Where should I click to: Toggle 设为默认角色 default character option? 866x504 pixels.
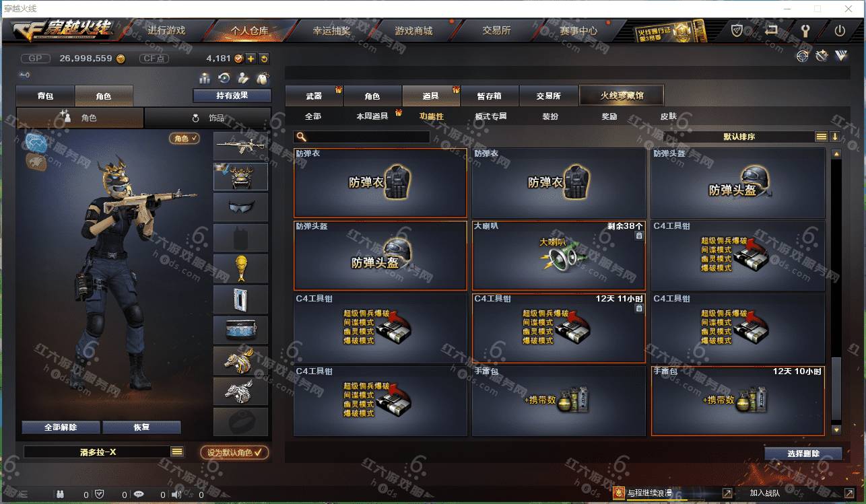tap(234, 453)
